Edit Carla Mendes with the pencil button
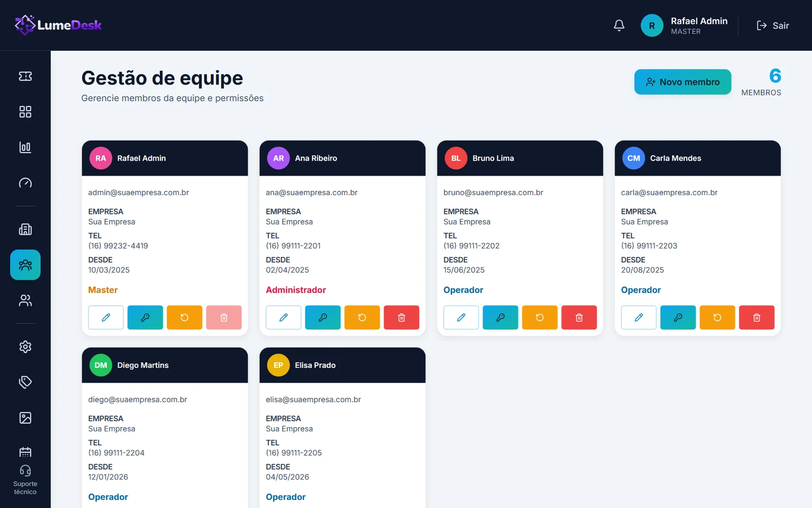 639,317
